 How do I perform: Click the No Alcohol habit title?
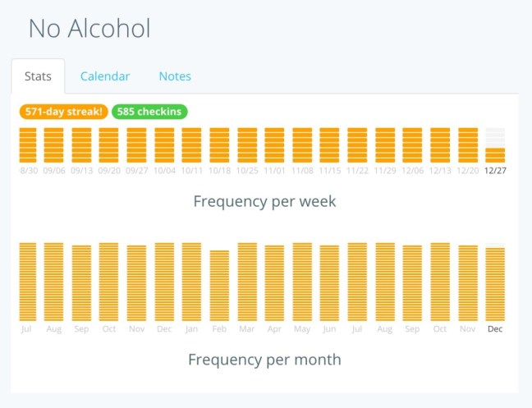click(89, 29)
